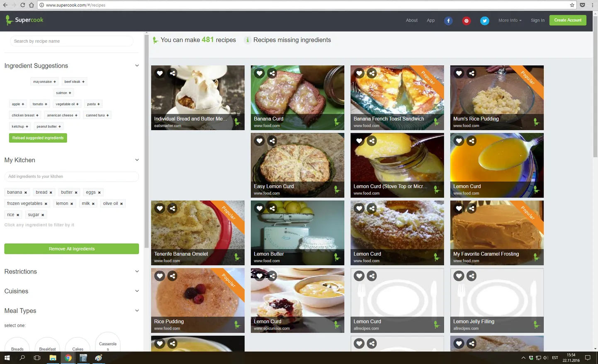Click Create Account button
Image resolution: width=598 pixels, height=364 pixels.
pos(568,20)
